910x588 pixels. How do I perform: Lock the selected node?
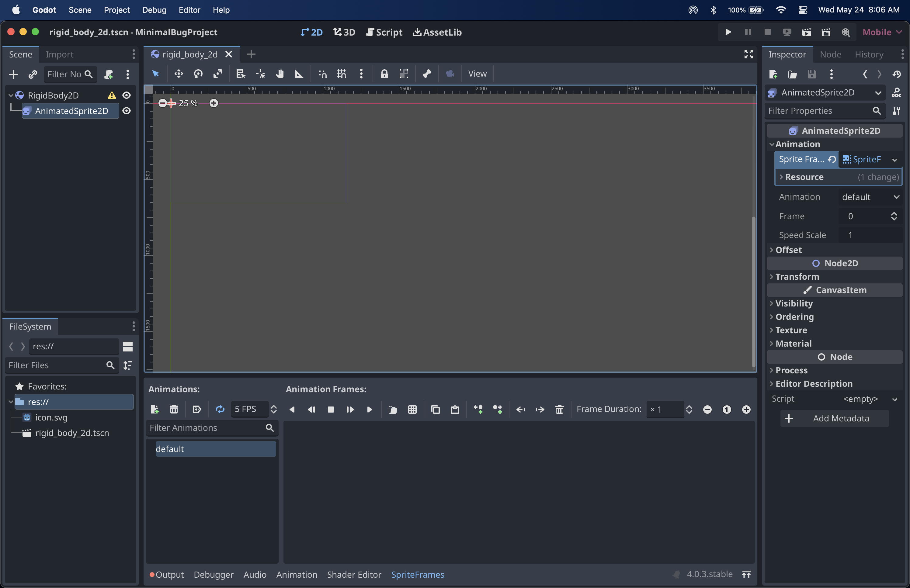[x=384, y=74]
